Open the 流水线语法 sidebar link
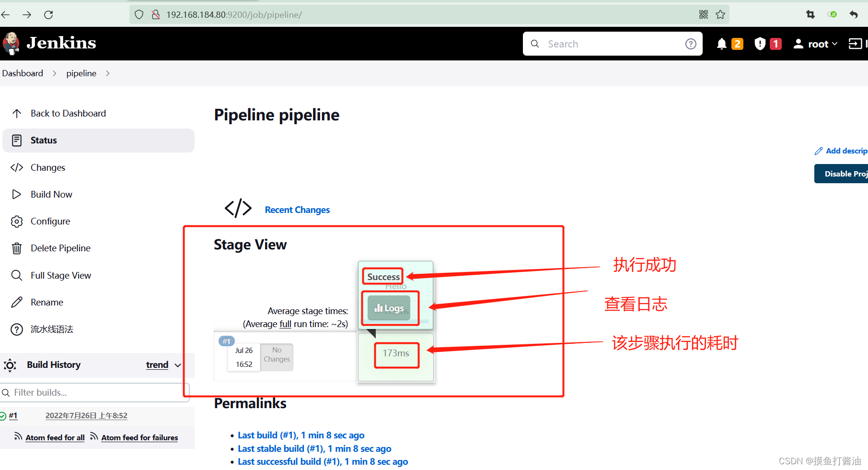The height and width of the screenshot is (470, 868). pos(52,329)
